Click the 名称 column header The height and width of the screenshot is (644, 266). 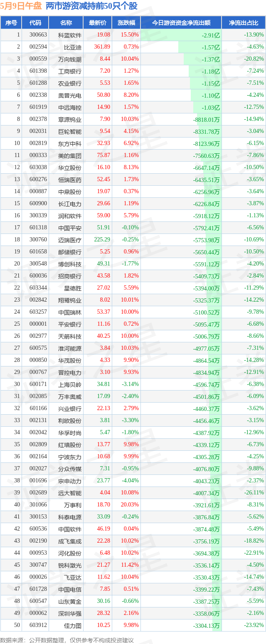tap(66, 23)
